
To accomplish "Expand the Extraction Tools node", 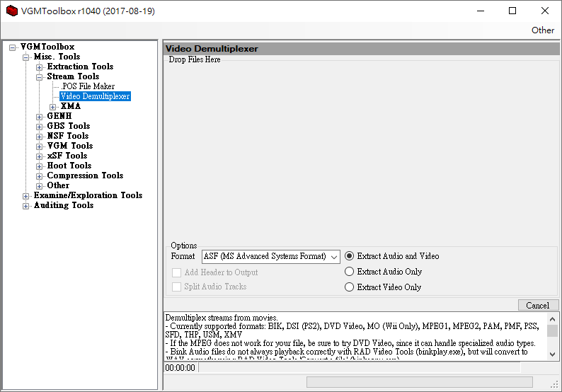I will pos(40,67).
